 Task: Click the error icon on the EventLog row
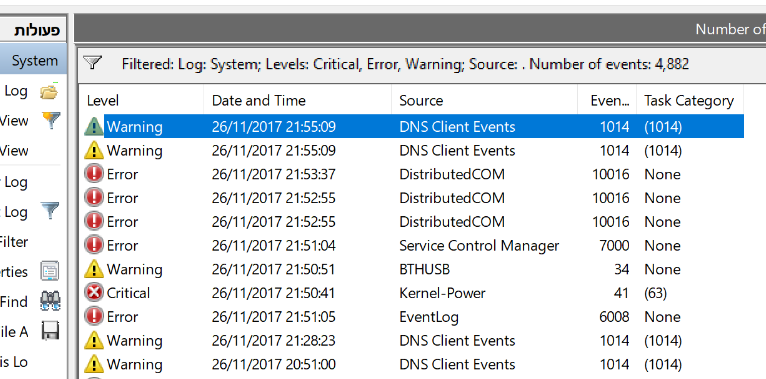(x=93, y=316)
